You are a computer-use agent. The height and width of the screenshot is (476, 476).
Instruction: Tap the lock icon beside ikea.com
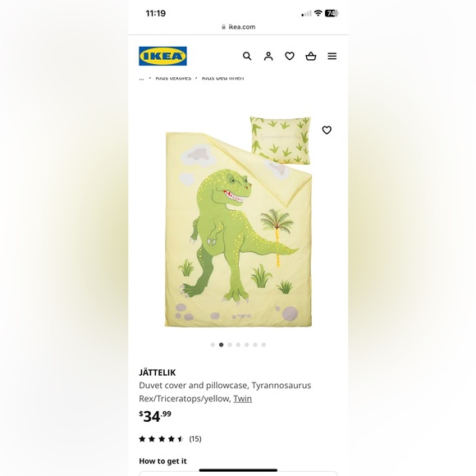coord(224,27)
